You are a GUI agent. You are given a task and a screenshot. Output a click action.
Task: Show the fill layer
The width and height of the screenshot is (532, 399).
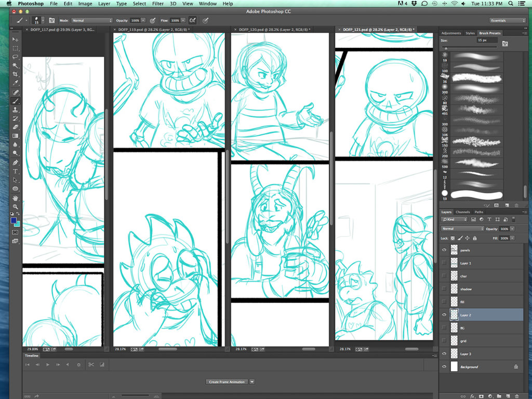444,302
